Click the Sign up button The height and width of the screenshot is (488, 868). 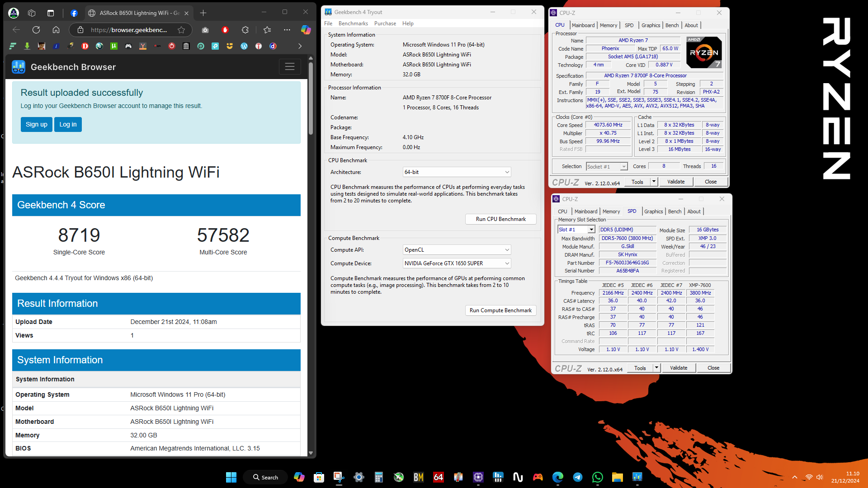37,125
